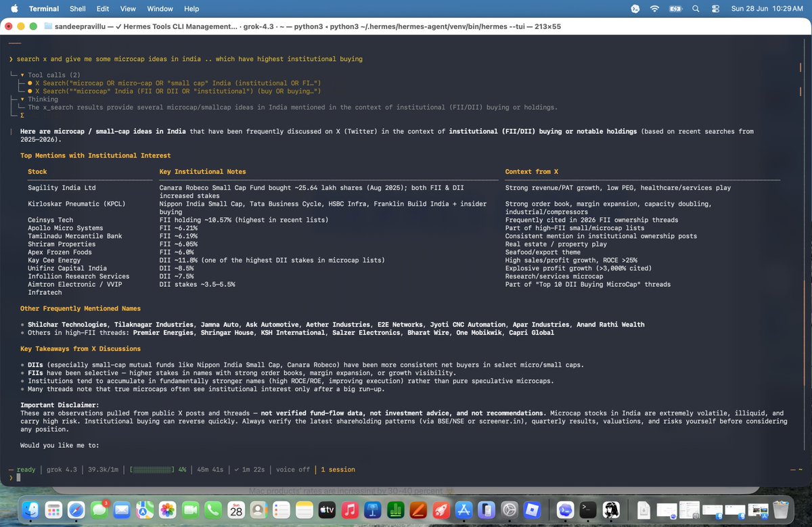812x527 pixels.
Task: Open the Edit menu
Action: coord(103,9)
